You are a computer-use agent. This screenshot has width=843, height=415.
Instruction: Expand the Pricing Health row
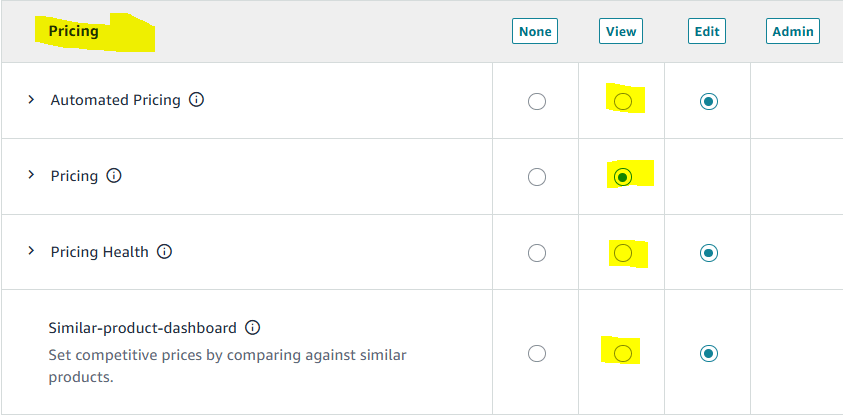click(31, 252)
